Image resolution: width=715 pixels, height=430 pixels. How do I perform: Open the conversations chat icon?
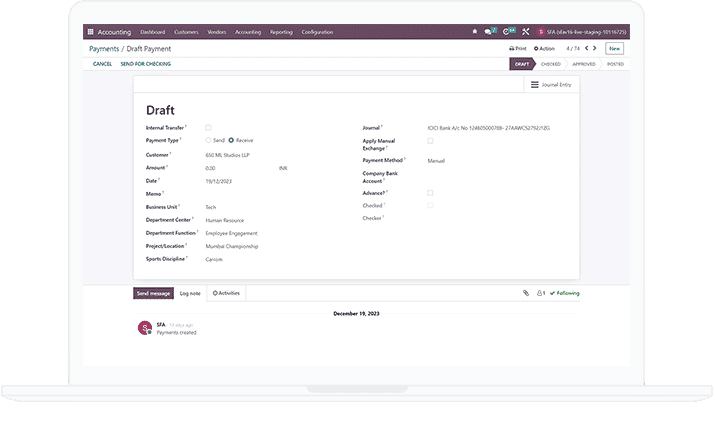coord(490,32)
